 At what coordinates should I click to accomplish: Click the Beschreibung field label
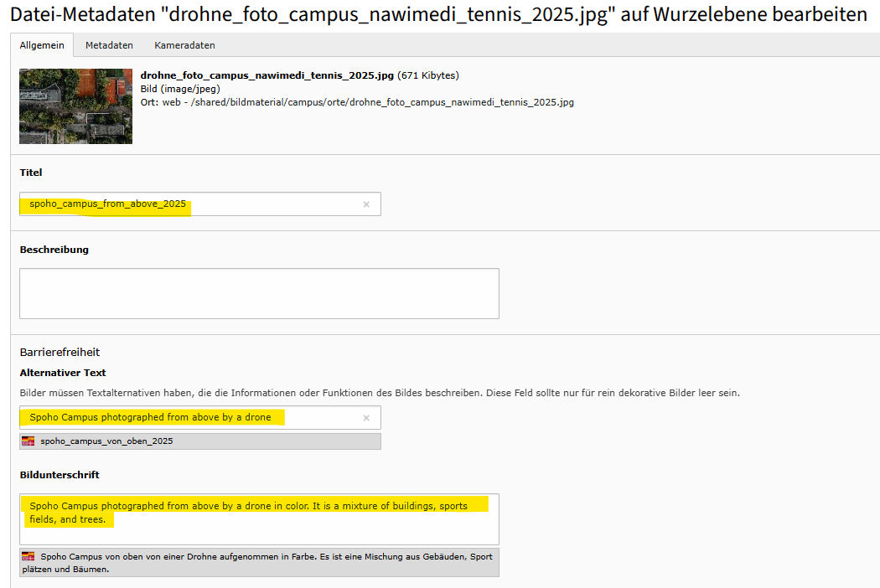(x=54, y=250)
